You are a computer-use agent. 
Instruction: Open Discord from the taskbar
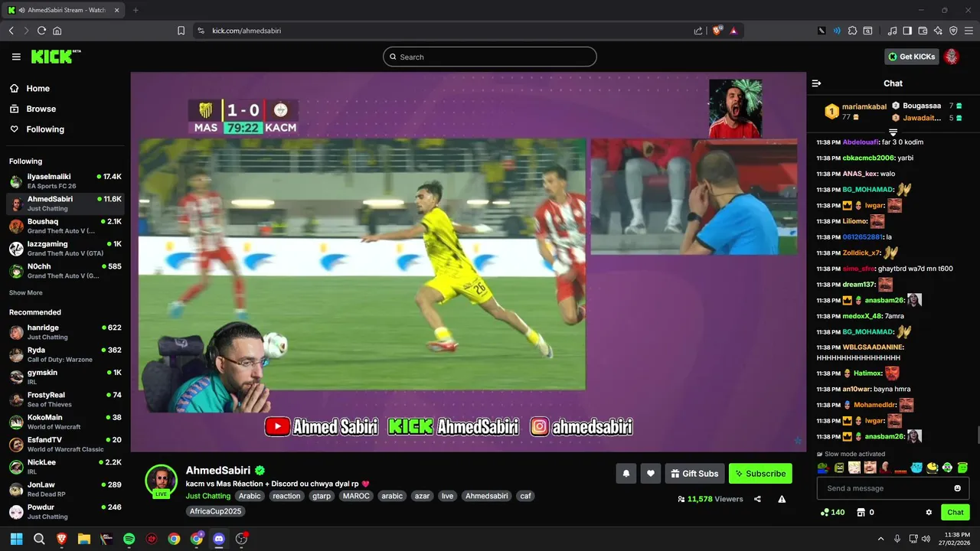219,539
